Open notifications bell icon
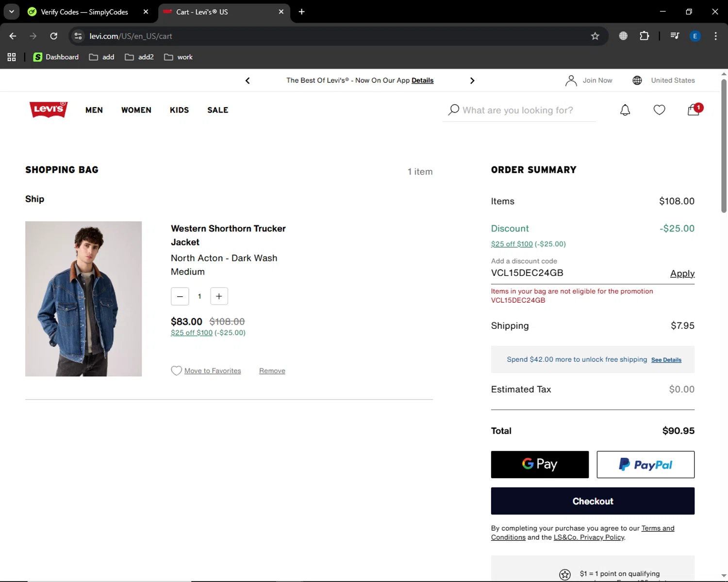The height and width of the screenshot is (582, 728). 625,110
